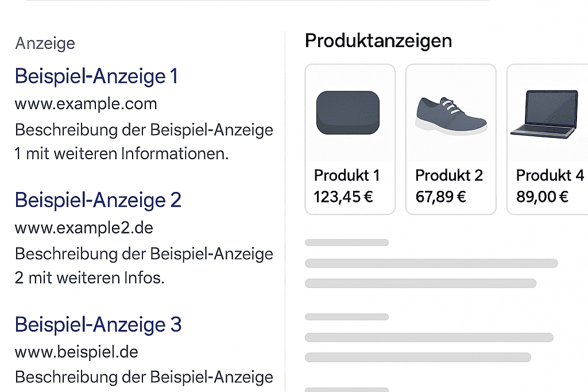
Task: Open the Beispiel-Anzeige 2 headline link
Action: coord(98,200)
